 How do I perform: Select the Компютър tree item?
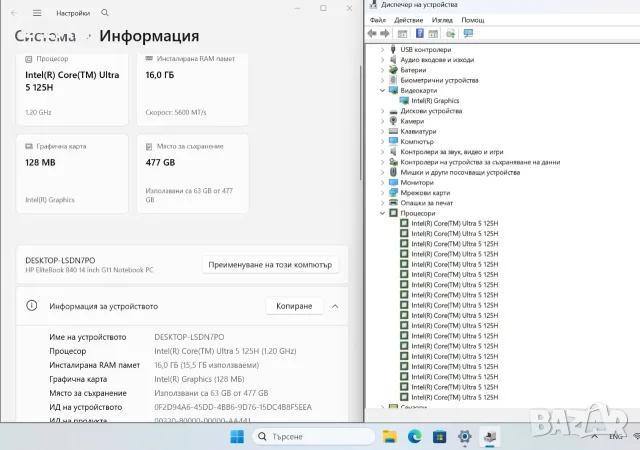417,141
